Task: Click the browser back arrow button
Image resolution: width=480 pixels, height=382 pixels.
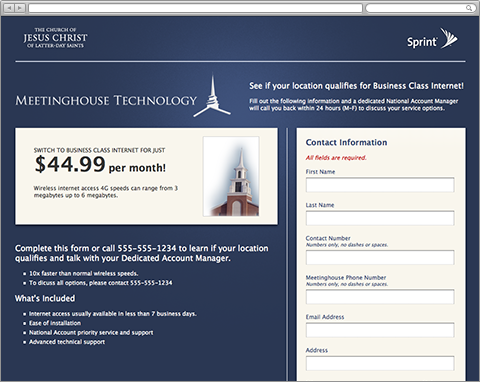Action: pyautogui.click(x=9, y=8)
